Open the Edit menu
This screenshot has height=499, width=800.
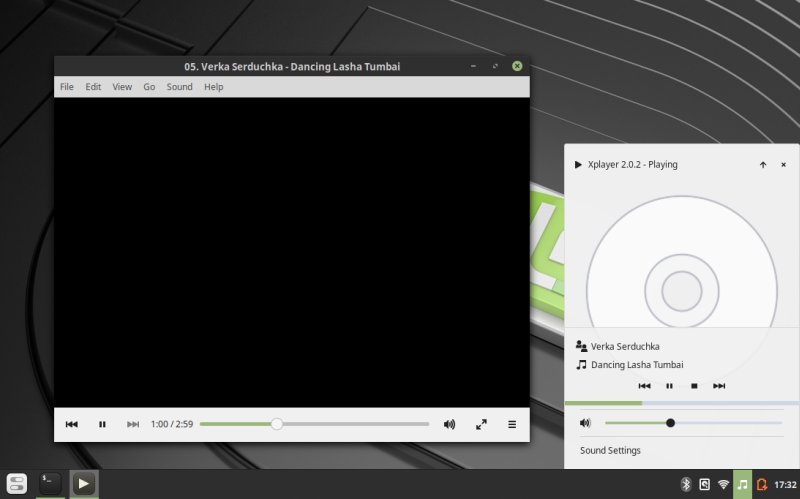[x=93, y=87]
